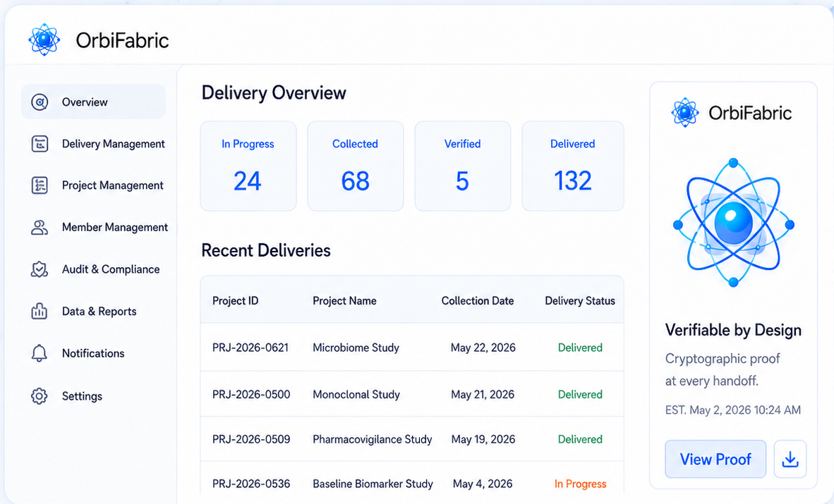Click the May 19, 2026 date cell

tap(483, 439)
